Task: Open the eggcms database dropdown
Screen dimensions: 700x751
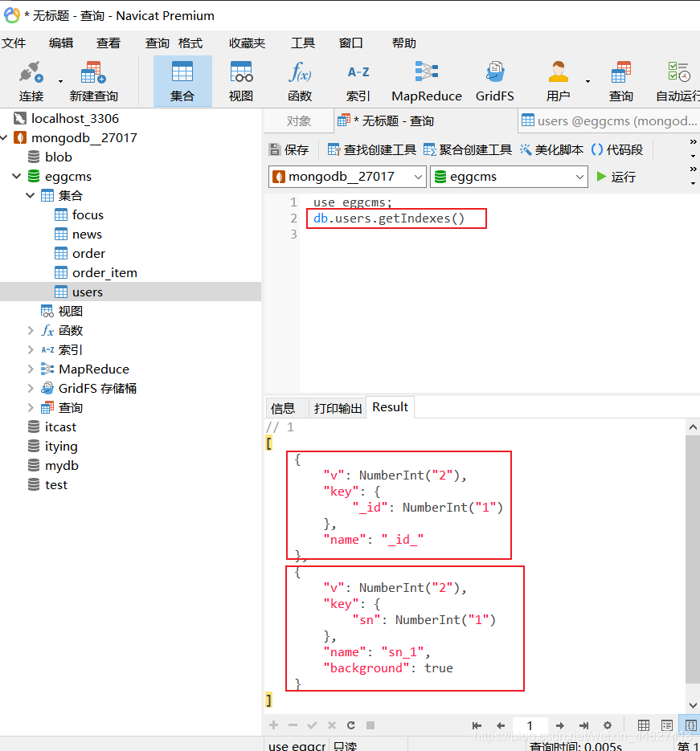Action: click(509, 177)
